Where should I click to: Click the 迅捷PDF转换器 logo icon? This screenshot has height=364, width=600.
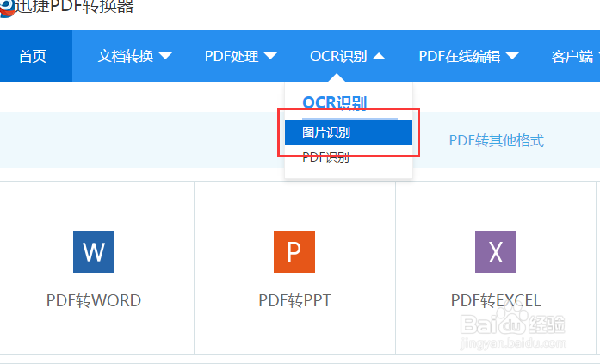coord(7,8)
